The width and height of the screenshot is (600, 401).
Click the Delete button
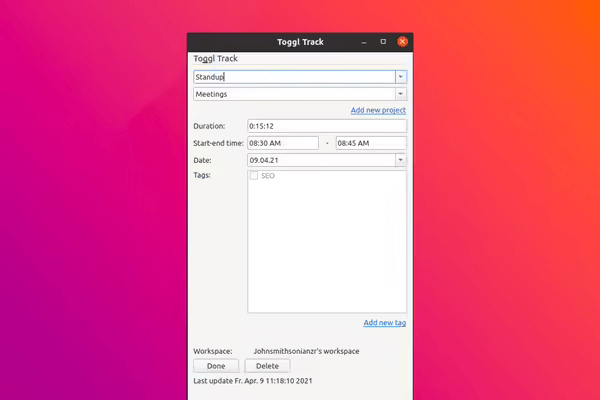267,366
